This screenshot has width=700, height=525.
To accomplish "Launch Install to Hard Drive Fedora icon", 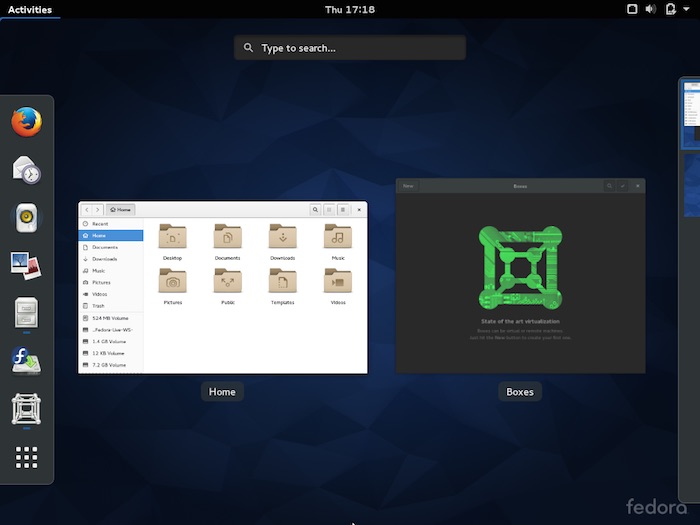I will coord(27,360).
